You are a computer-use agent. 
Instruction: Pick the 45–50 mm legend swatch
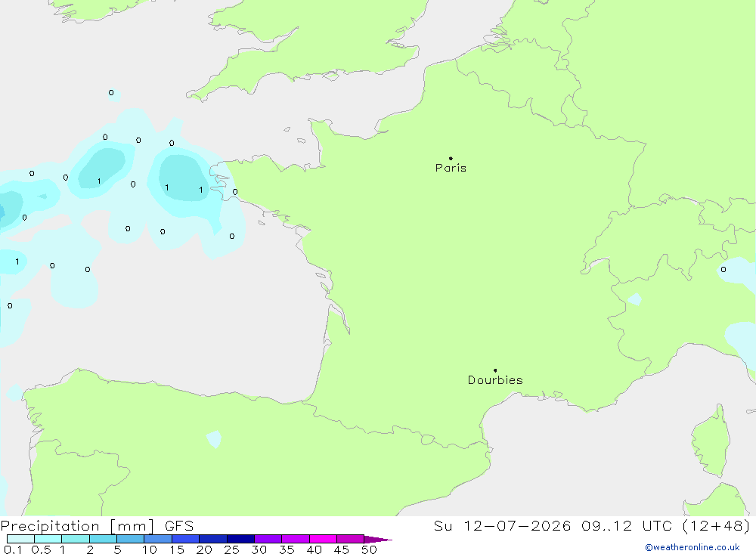pyautogui.click(x=350, y=539)
